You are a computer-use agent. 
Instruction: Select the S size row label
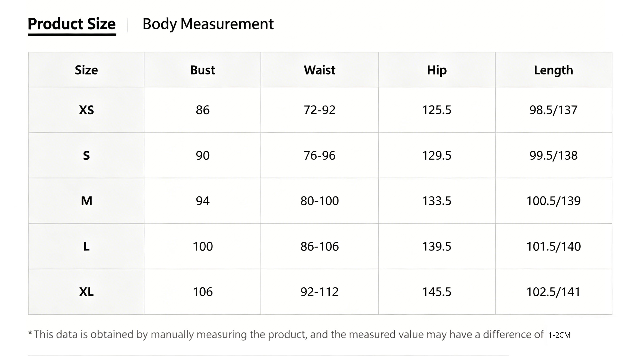(86, 155)
